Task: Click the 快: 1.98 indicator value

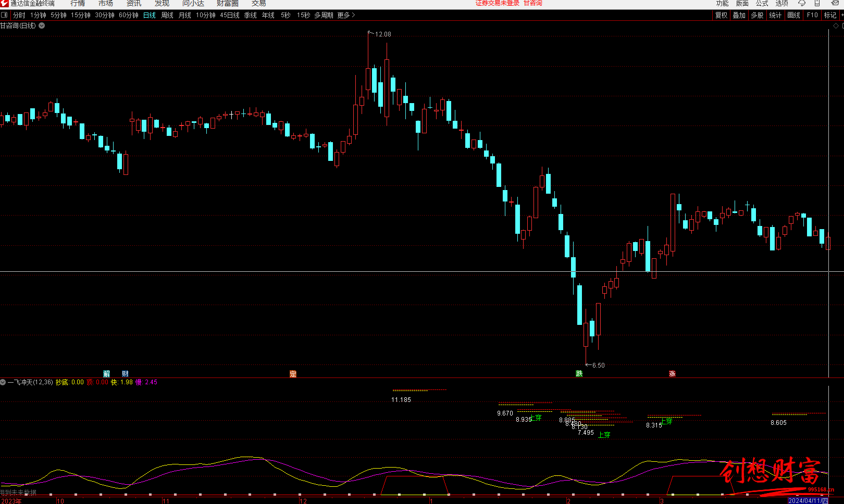Action: point(122,382)
